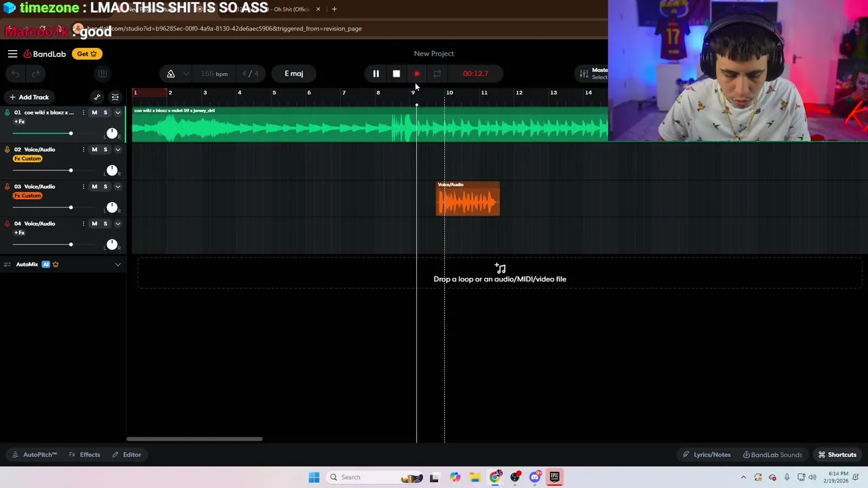
Task: Click the 00:12.7 time display
Action: [x=475, y=73]
